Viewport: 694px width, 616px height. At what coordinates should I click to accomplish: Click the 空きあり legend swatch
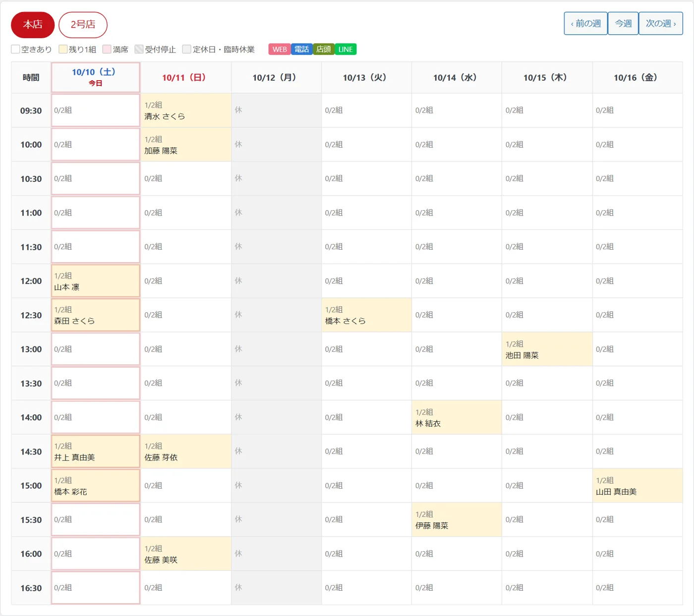15,49
